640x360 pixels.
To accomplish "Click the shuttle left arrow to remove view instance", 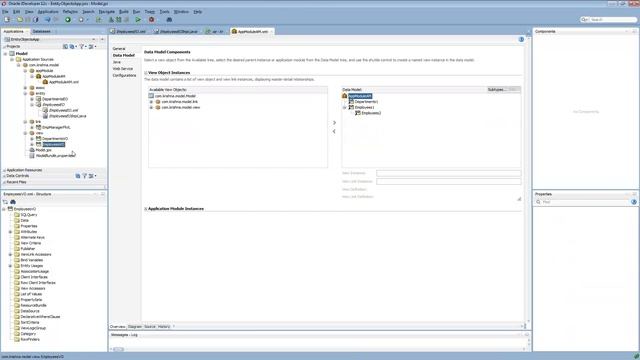I will [x=334, y=131].
